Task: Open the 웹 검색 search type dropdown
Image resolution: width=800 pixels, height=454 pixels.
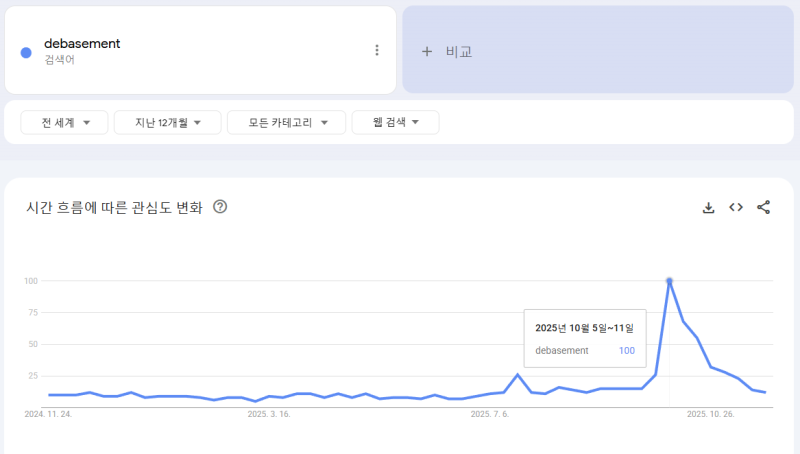Action: (395, 123)
